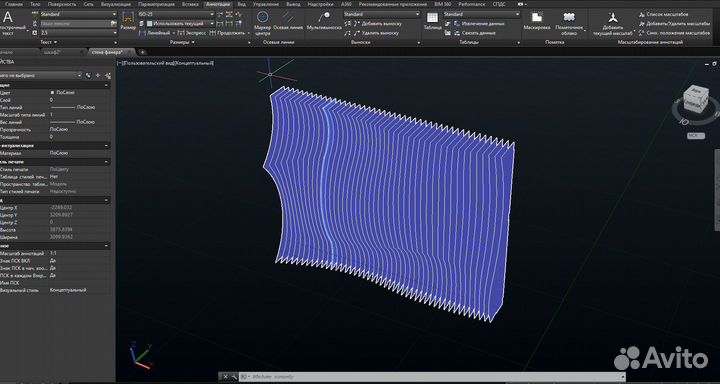Expand the Размеры ribbon panel
720x384 pixels.
[x=182, y=42]
